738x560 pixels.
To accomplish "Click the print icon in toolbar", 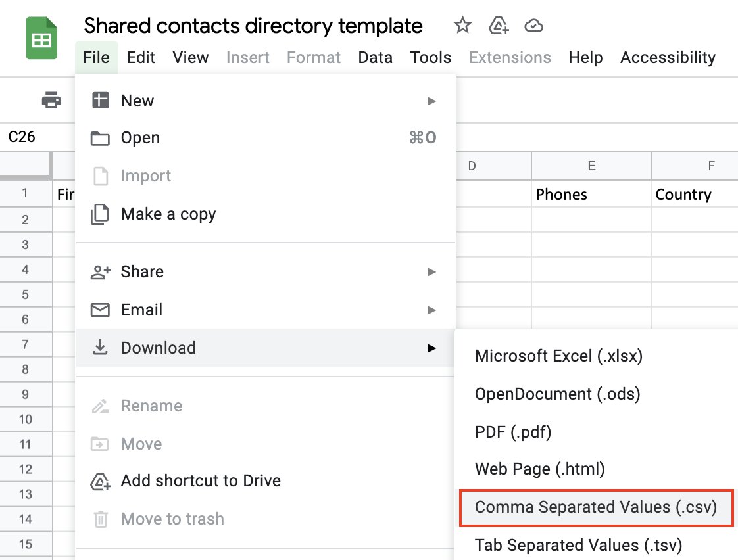I will coord(51,101).
